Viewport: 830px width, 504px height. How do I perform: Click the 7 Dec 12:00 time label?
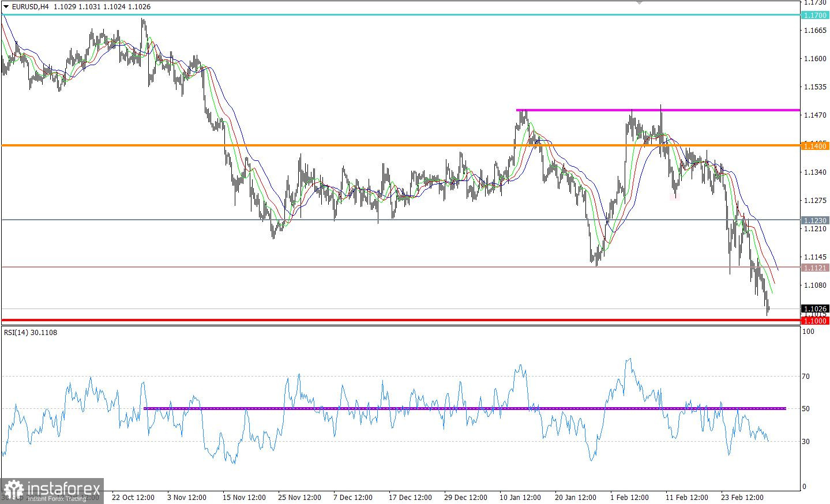pyautogui.click(x=353, y=497)
